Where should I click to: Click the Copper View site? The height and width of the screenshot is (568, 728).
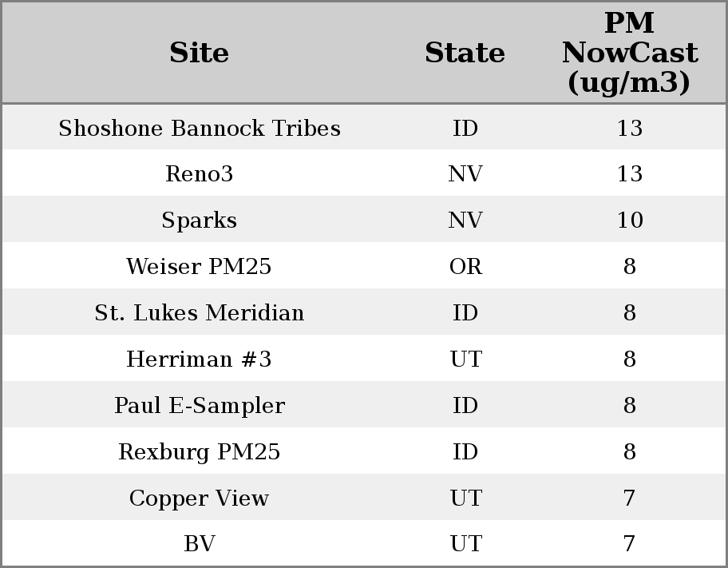[x=199, y=498]
